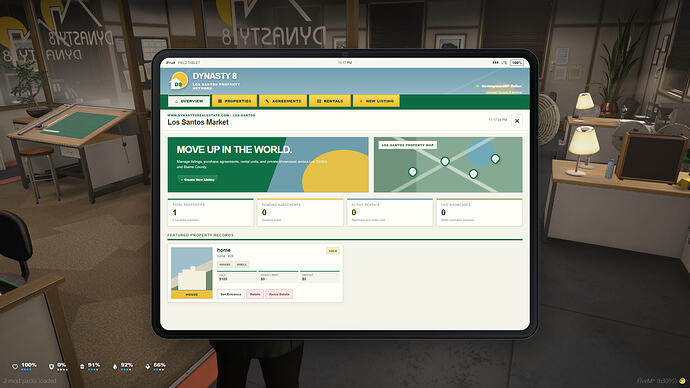Screen dimensions: 690x388
Task: Click the home property title text
Action: click(224, 250)
